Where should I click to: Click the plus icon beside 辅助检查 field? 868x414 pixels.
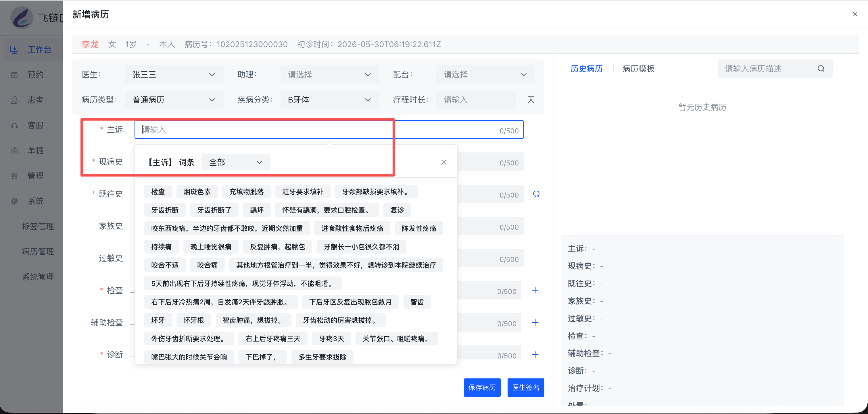coord(535,322)
